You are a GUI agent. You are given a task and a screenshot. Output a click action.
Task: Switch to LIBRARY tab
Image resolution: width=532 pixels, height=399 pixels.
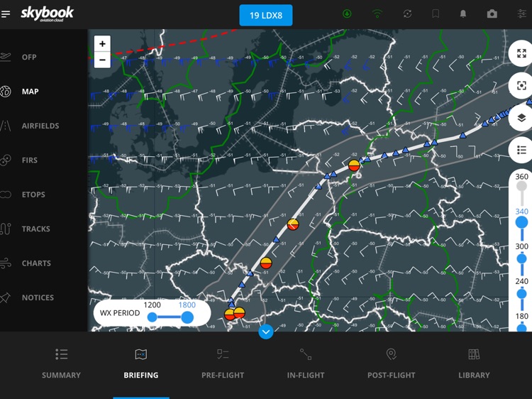point(474,364)
